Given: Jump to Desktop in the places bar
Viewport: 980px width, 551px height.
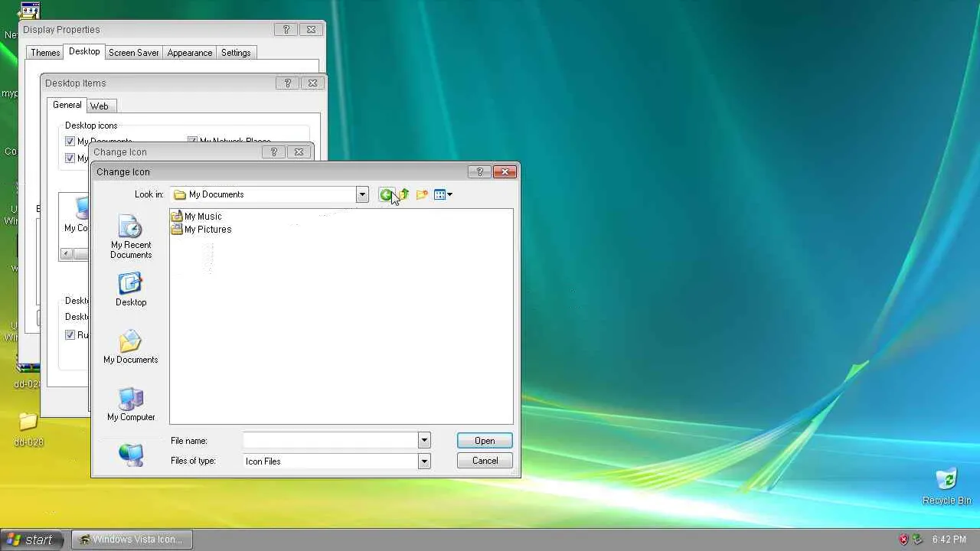Looking at the screenshot, I should coord(131,290).
